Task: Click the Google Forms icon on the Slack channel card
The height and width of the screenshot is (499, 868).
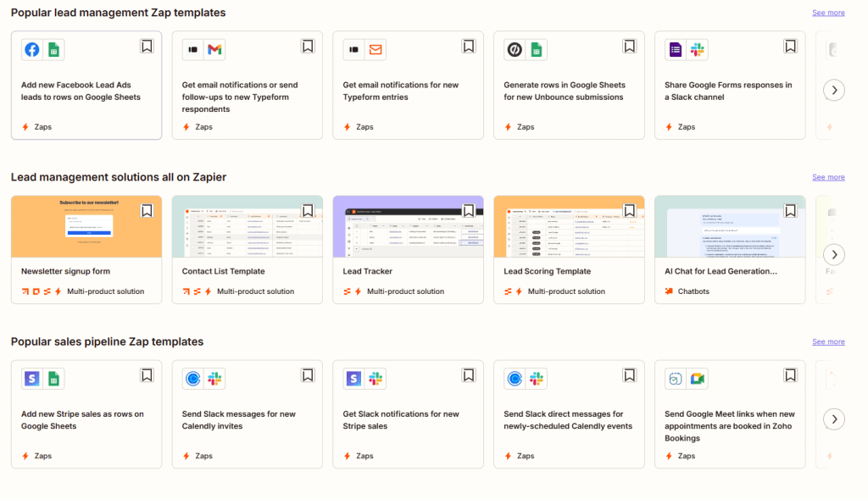Action: point(676,50)
